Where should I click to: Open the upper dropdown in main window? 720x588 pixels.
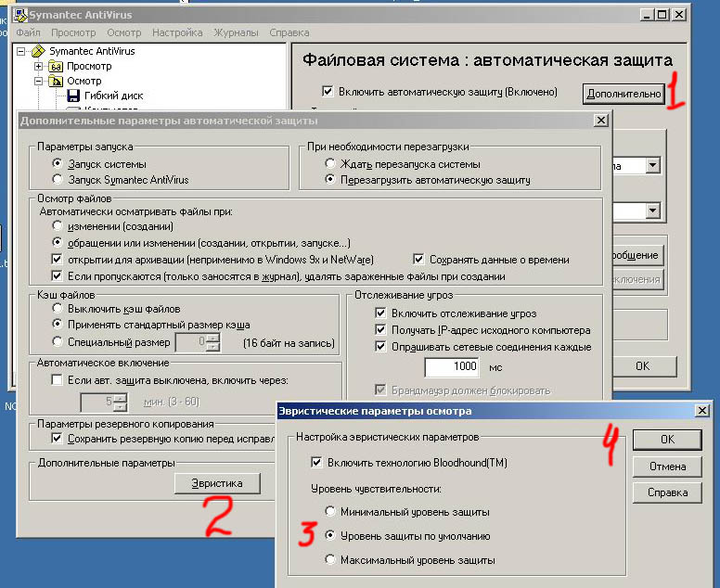click(652, 165)
